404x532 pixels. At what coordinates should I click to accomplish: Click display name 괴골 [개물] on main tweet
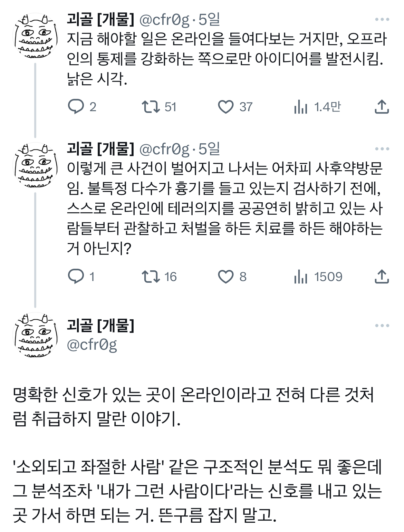100,325
